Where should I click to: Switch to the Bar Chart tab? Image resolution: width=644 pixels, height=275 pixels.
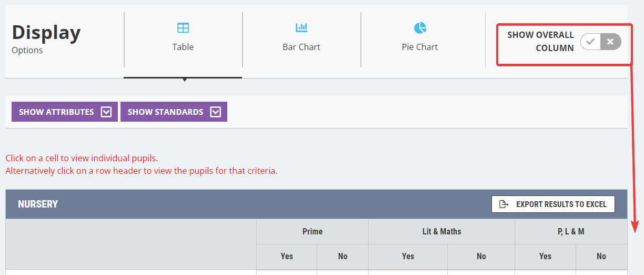click(x=301, y=47)
